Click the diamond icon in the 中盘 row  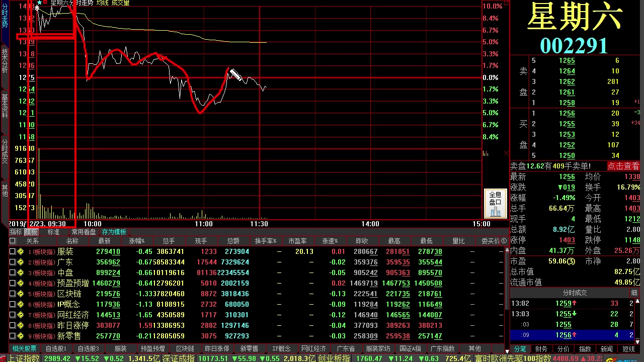coord(21,273)
